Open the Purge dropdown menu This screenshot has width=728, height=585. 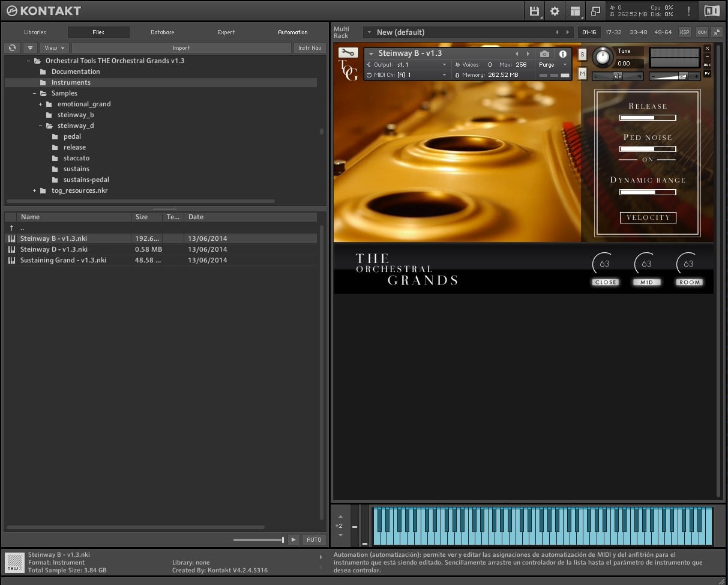coord(553,65)
